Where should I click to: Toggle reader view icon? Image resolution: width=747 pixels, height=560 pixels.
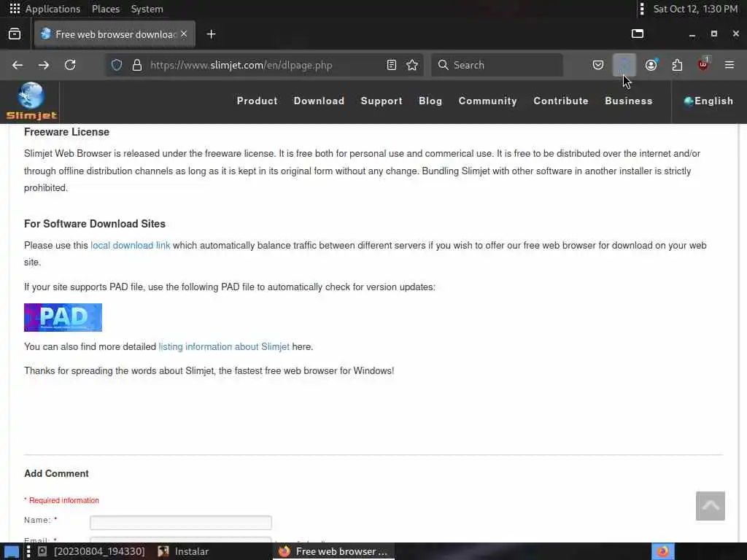[x=392, y=65]
